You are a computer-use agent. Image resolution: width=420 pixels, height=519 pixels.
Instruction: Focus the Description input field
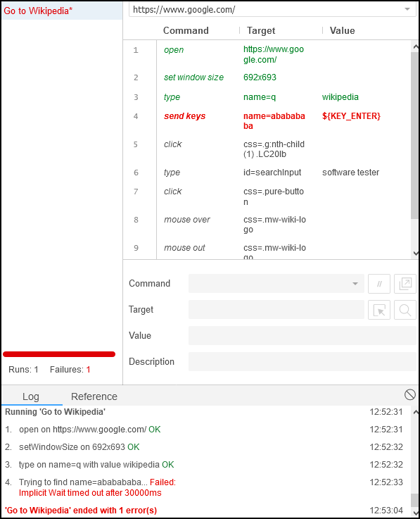[302, 362]
